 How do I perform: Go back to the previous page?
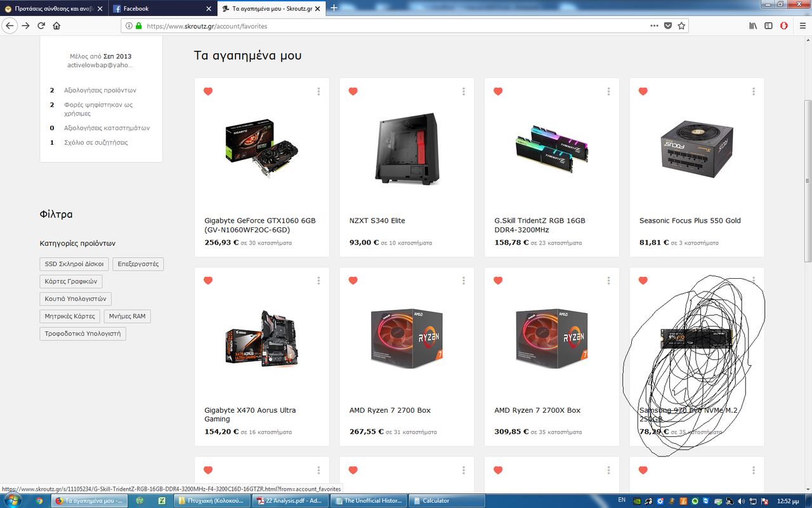(10, 26)
